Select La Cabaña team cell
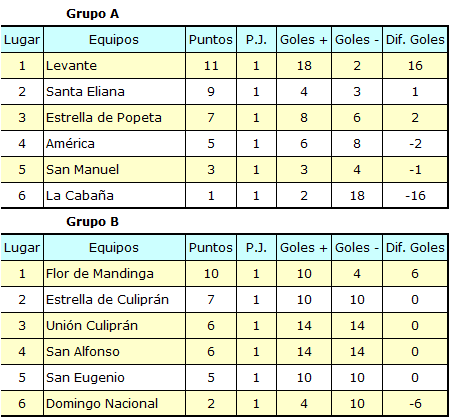This screenshot has width=449, height=417. (x=114, y=196)
